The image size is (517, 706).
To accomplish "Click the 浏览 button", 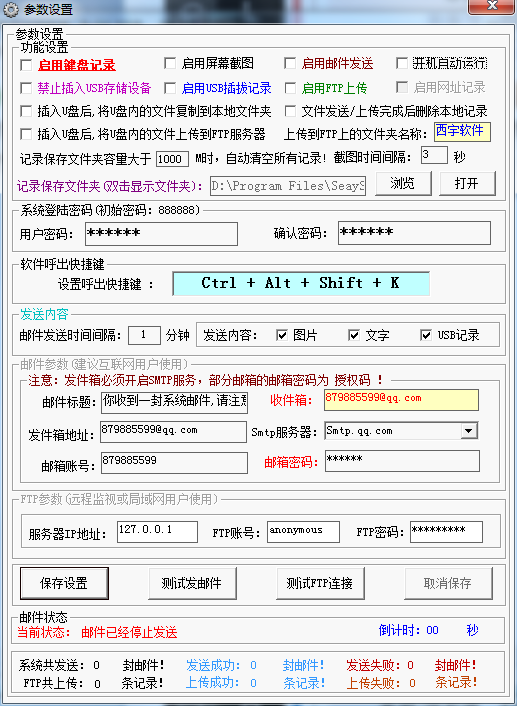I will pos(403,183).
